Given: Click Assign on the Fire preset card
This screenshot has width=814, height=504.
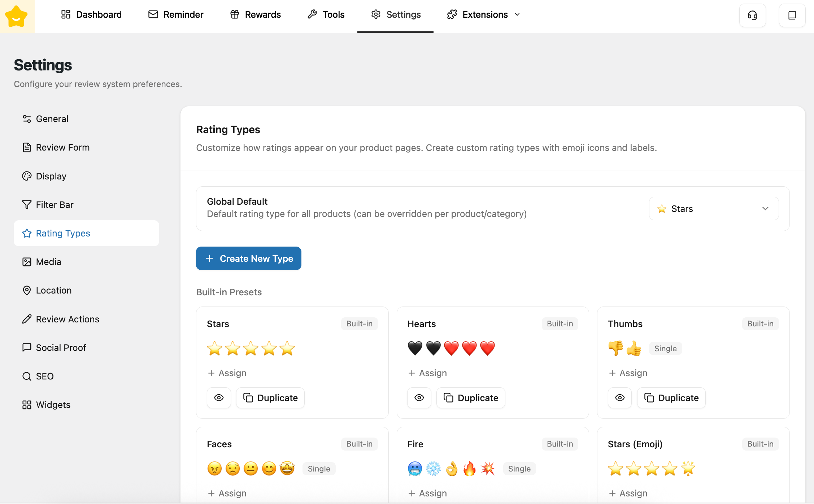Looking at the screenshot, I should click(428, 493).
